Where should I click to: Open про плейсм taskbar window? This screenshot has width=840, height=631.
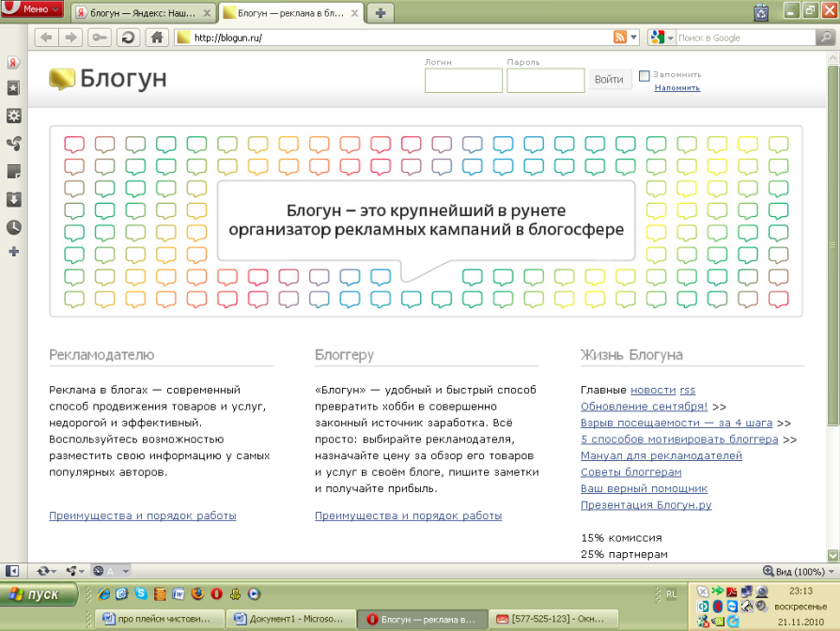pyautogui.click(x=158, y=619)
